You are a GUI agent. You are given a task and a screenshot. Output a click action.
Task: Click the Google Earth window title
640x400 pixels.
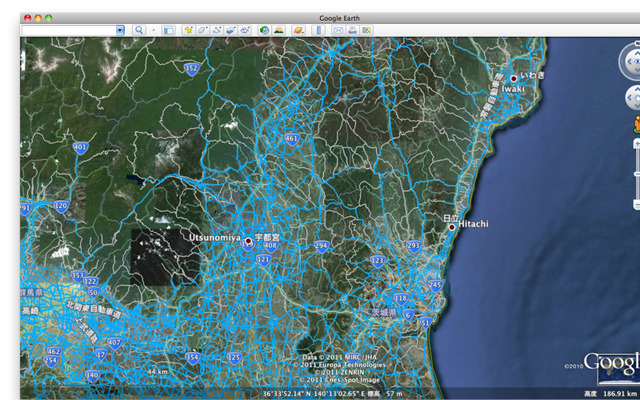tap(339, 18)
